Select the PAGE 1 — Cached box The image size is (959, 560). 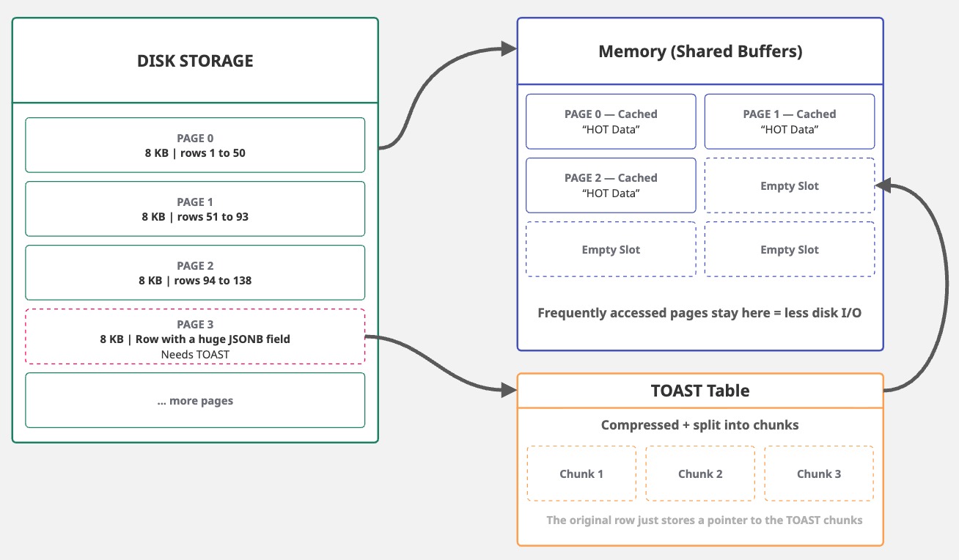pos(790,122)
